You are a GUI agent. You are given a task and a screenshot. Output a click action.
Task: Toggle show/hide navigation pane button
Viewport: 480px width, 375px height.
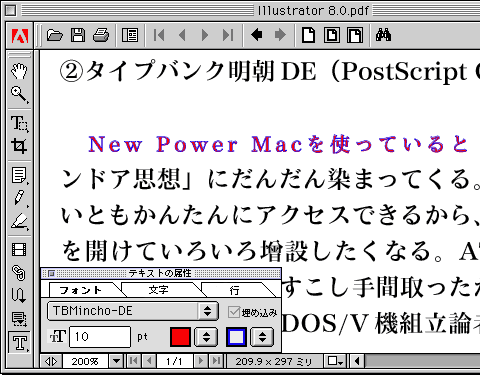[130, 35]
